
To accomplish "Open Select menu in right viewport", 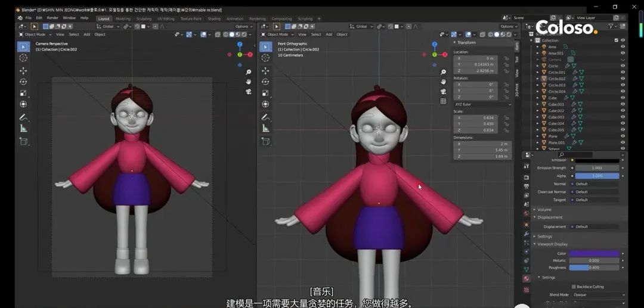I will click(x=316, y=35).
